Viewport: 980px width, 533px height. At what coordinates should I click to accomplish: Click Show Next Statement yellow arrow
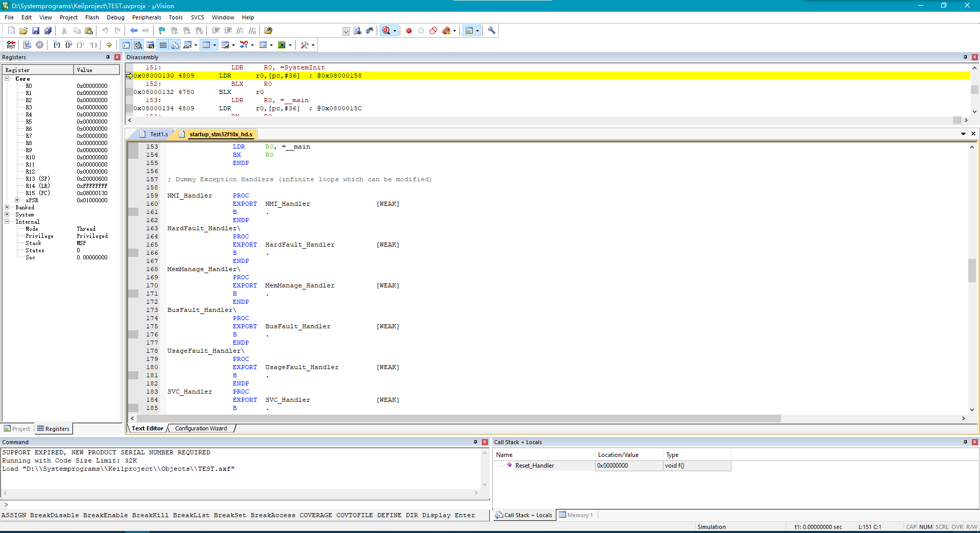click(109, 45)
